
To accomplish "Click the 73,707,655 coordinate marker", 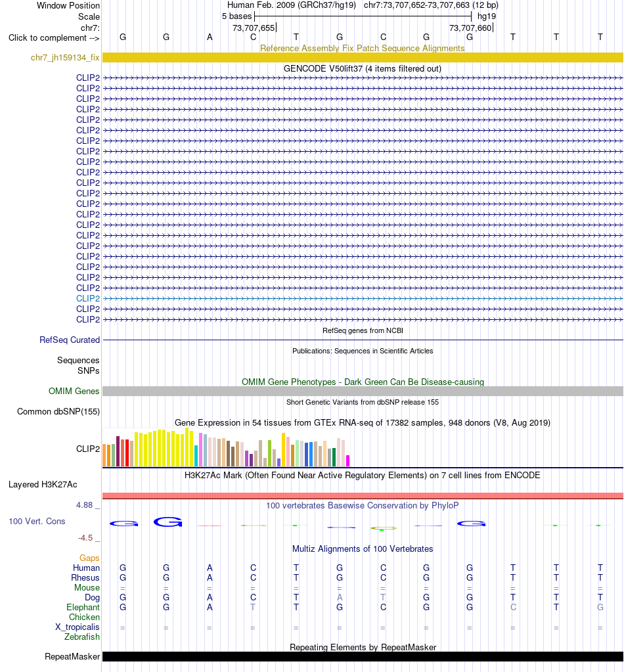I will 254,28.
